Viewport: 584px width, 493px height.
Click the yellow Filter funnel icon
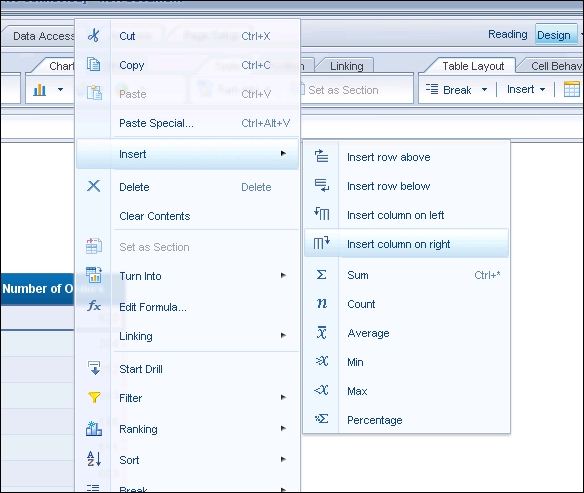click(94, 397)
